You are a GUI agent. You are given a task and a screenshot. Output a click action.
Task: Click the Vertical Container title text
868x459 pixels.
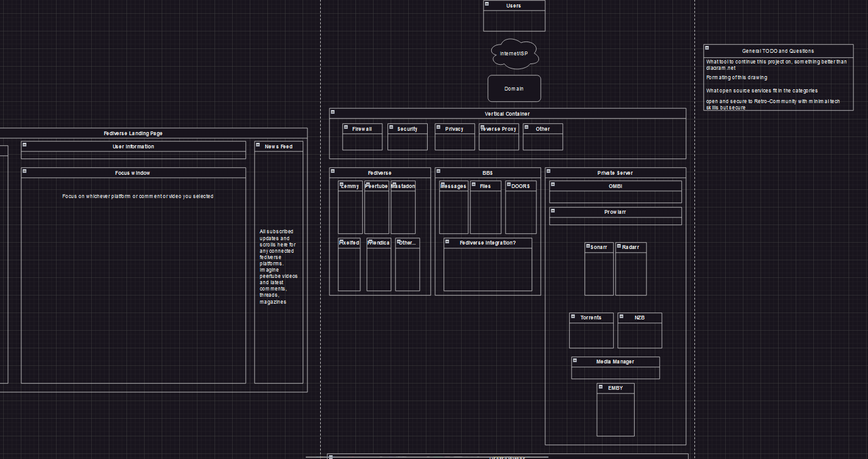click(507, 114)
